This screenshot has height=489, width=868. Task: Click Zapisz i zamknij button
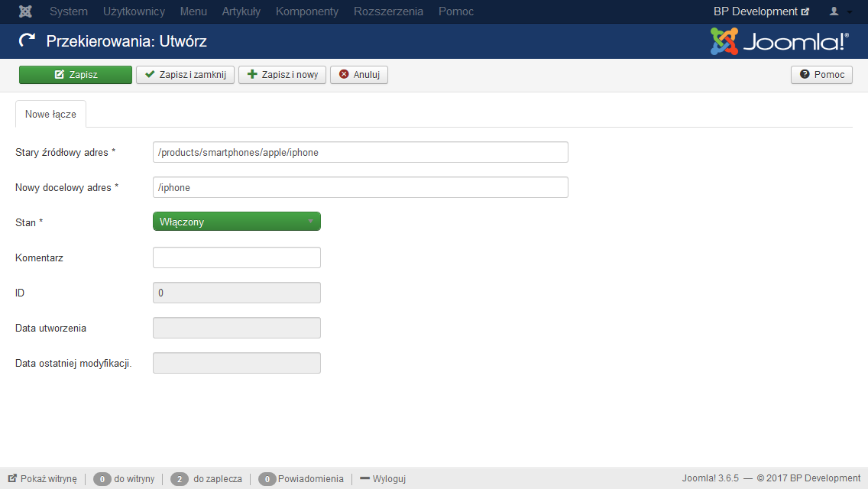185,75
